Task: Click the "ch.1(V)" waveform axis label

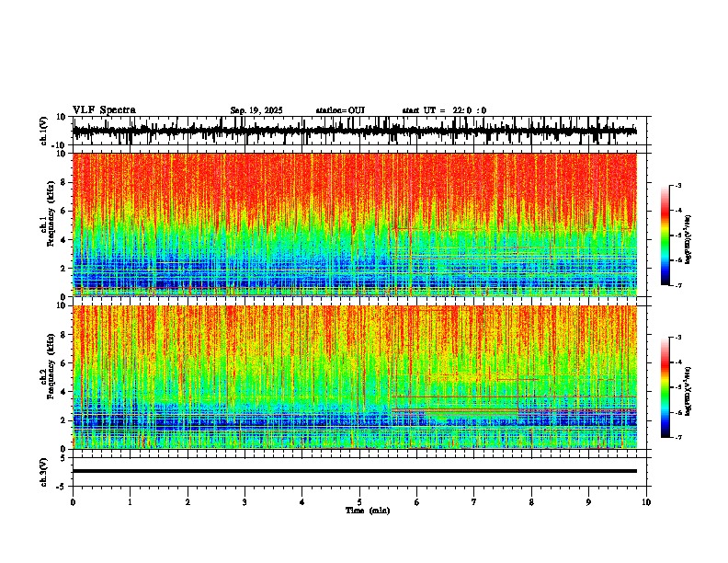Action: coord(44,131)
